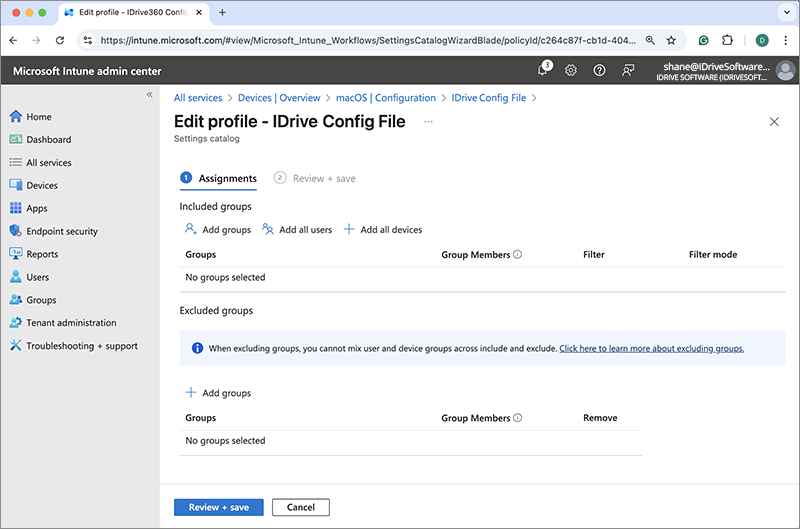Select the Assignments step tab

coord(227,178)
